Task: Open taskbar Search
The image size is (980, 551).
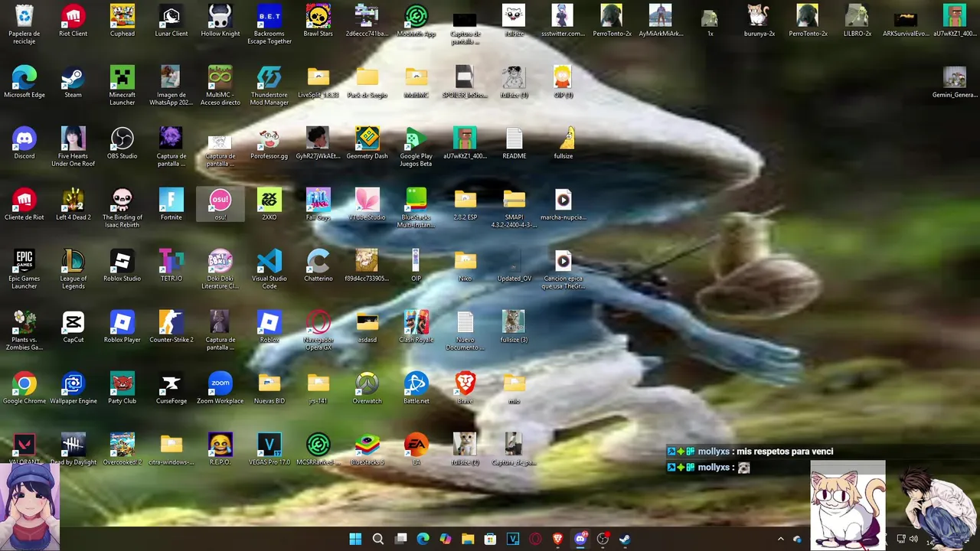Action: [378, 539]
